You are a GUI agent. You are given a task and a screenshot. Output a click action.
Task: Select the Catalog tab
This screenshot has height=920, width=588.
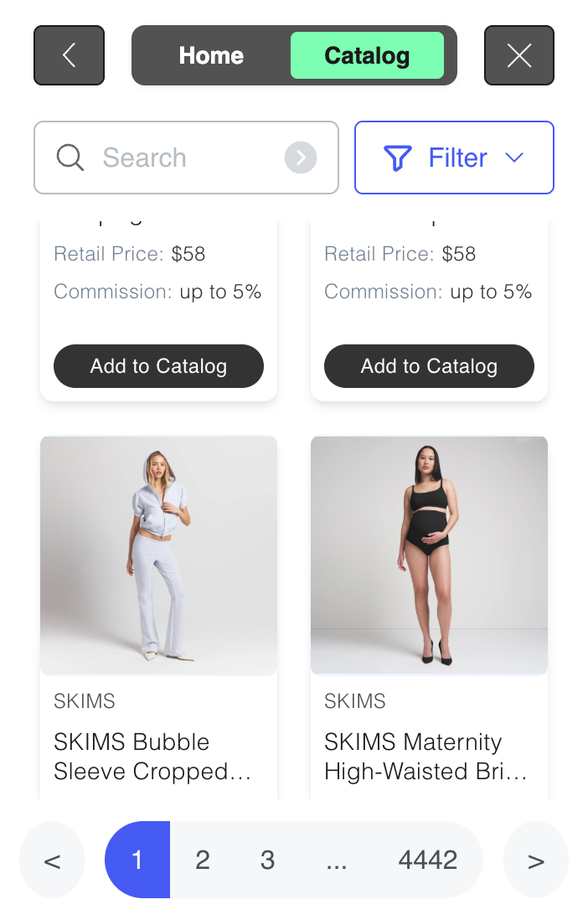point(367,55)
